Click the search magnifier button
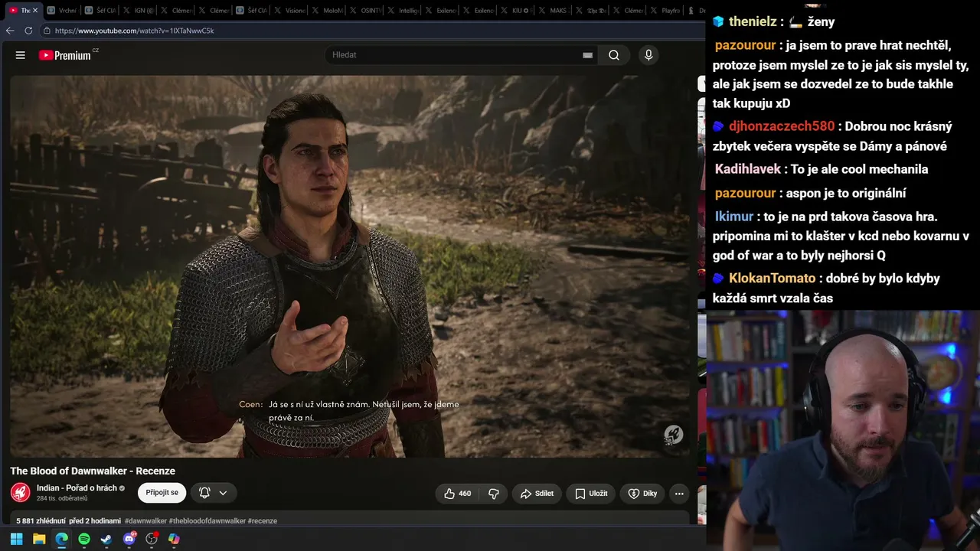This screenshot has height=551, width=980. [x=614, y=55]
